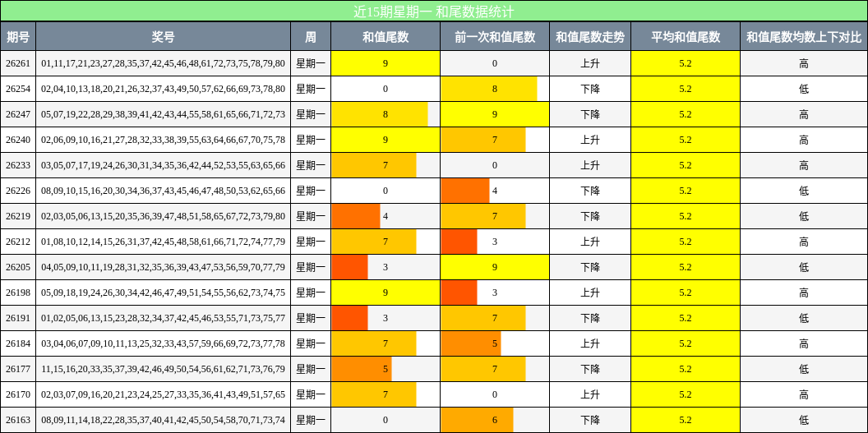Click the table title 近15期星期一 和尾数据统计

point(434,11)
